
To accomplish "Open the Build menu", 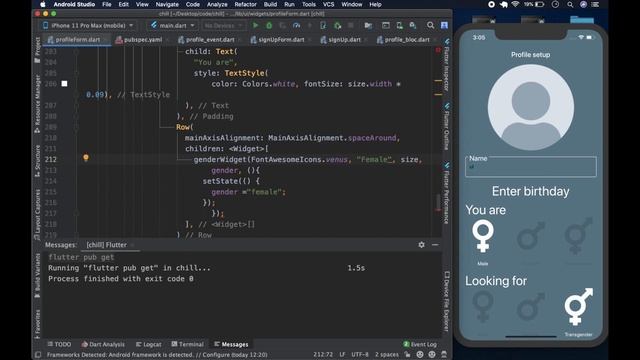I will click(270, 4).
